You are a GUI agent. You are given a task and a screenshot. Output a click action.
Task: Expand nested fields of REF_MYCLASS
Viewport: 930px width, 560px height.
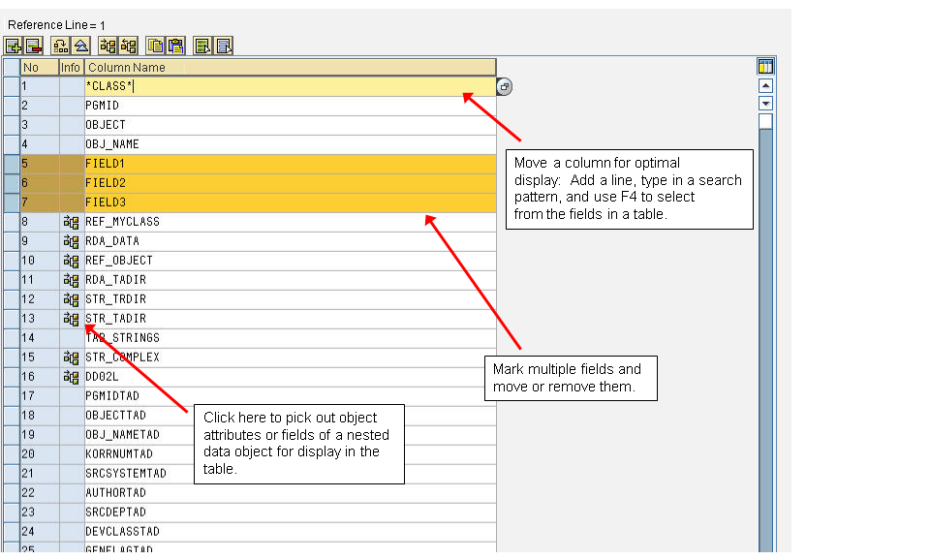click(71, 222)
